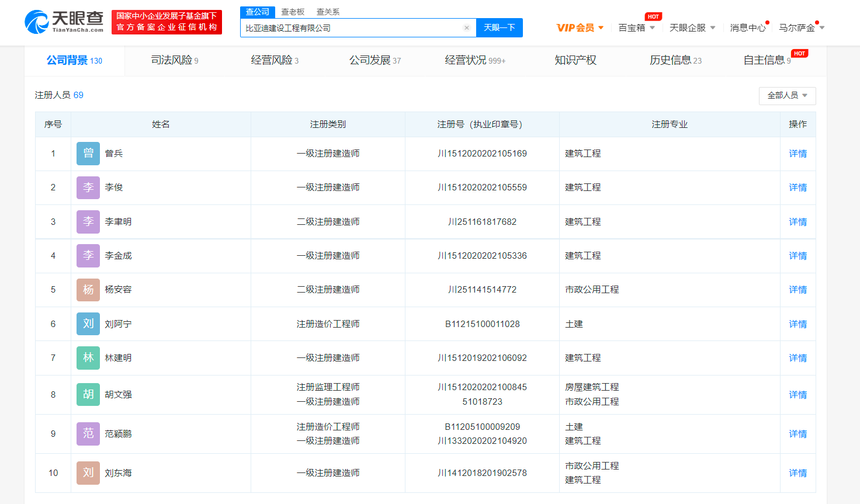The width and height of the screenshot is (860, 504).
Task: Open the 全部人员 filter dropdown
Action: [x=787, y=96]
